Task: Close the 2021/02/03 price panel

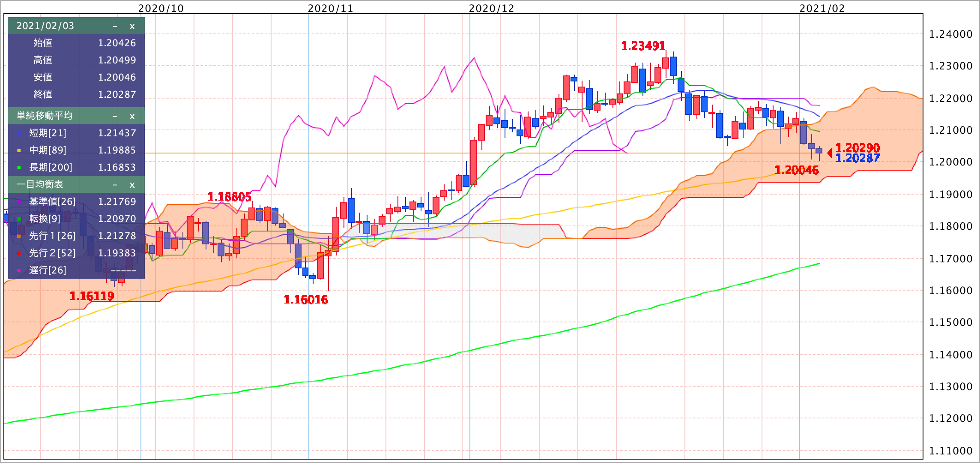Action: pos(132,26)
